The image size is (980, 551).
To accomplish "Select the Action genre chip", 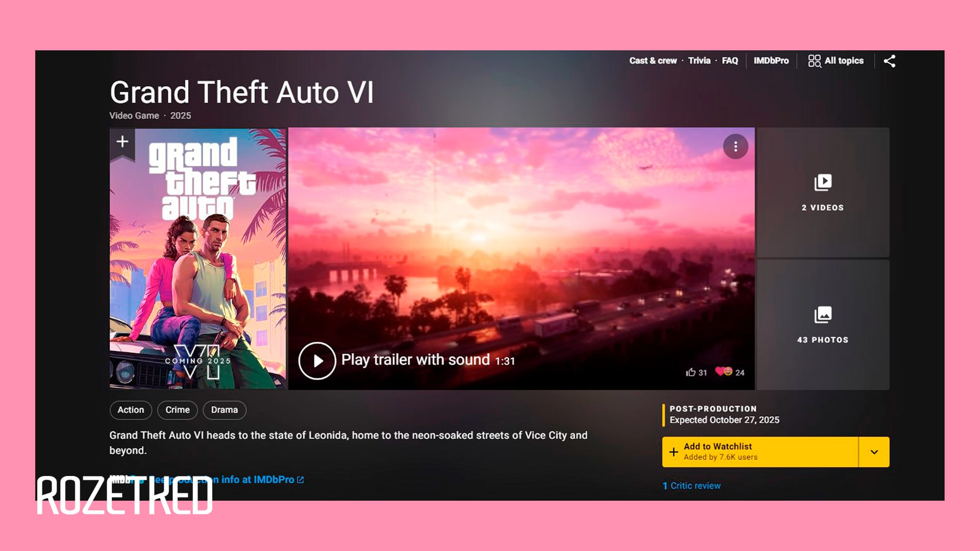I will 131,410.
